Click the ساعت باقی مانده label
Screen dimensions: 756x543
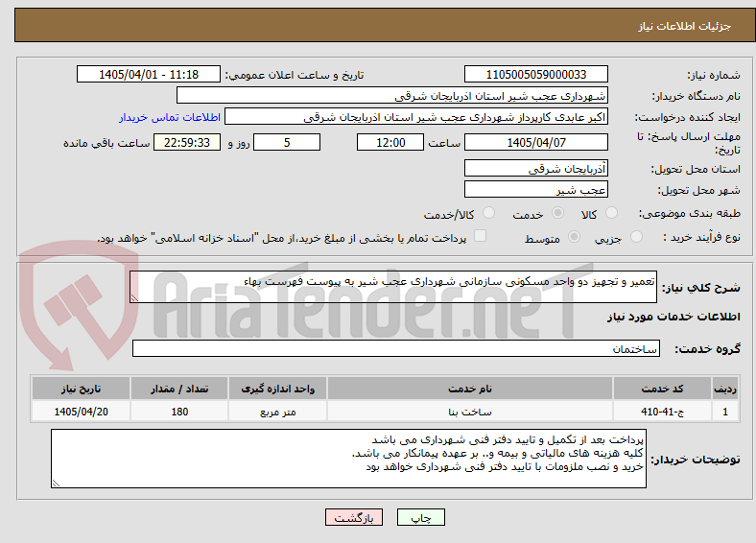(106, 143)
